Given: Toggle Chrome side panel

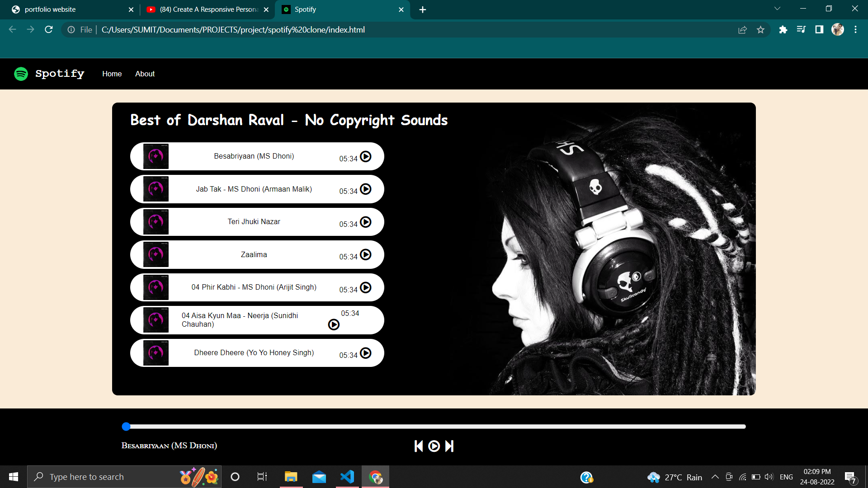Looking at the screenshot, I should coord(819,30).
